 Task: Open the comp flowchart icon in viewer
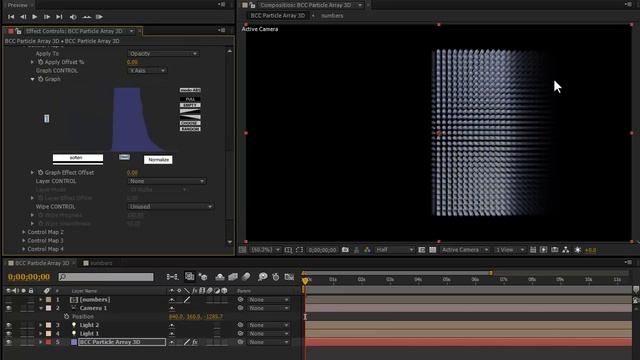566,250
